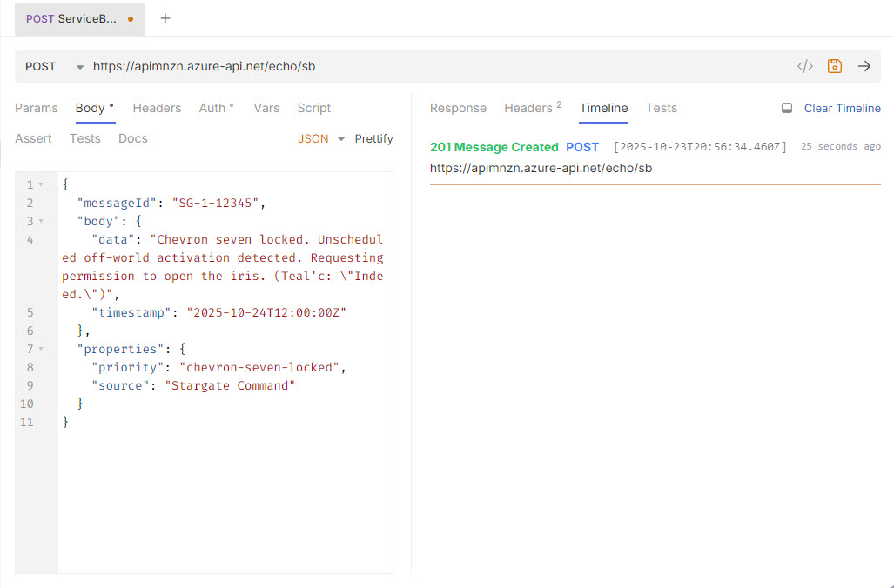This screenshot has width=894, height=588.
Task: Clear the Timeline entries
Action: [842, 109]
